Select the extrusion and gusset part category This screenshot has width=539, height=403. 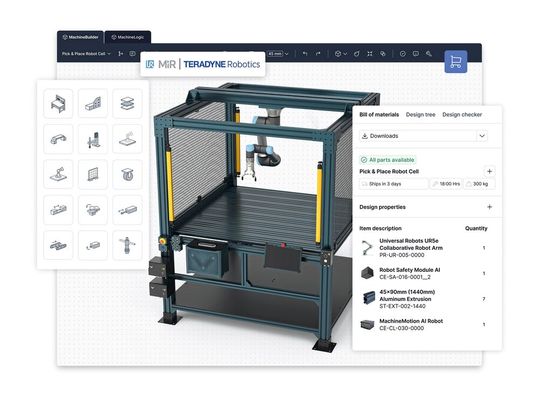pos(93,104)
